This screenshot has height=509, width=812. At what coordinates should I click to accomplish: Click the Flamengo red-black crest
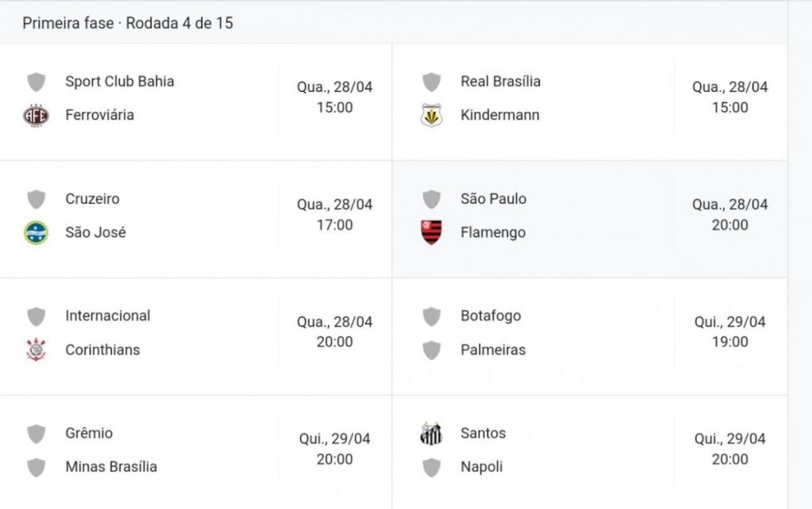(x=431, y=233)
